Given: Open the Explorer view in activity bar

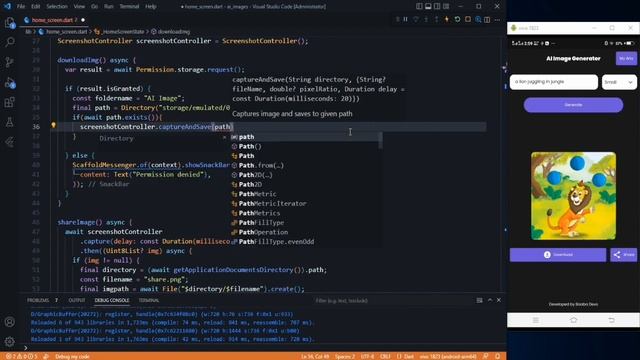Looking at the screenshot, I should coord(9,22).
